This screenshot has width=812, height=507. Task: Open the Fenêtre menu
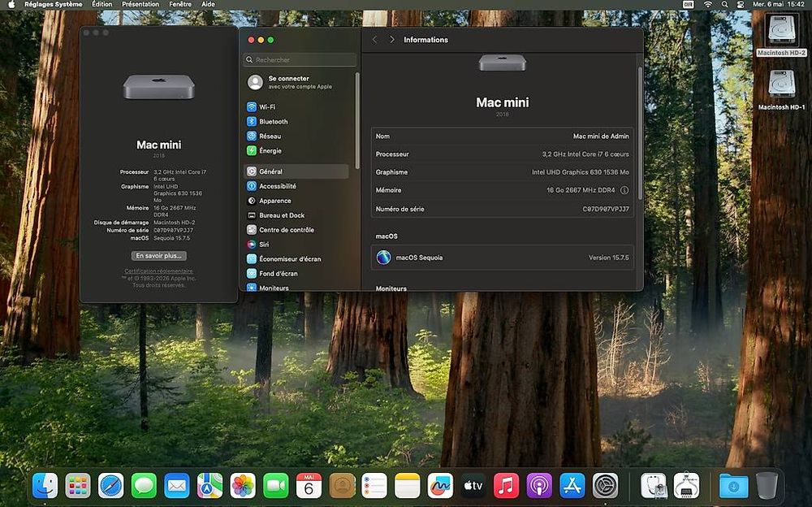tap(180, 4)
